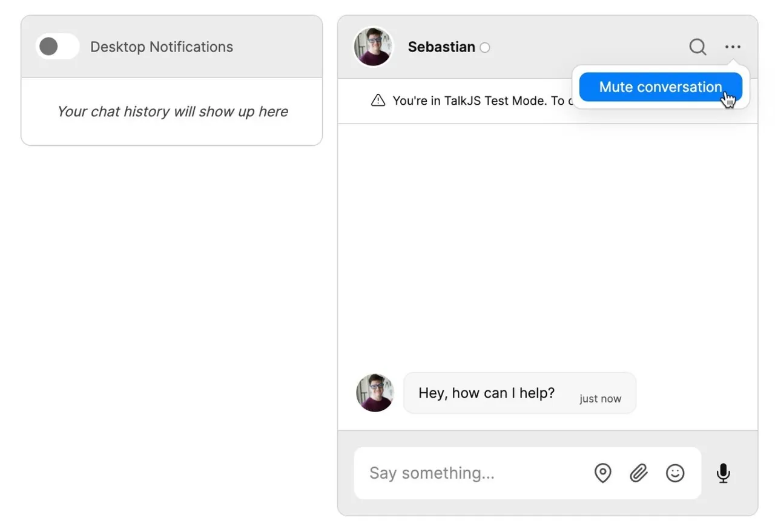This screenshot has width=775, height=532.
Task: Click the chat history placeholder panel
Action: click(171, 111)
